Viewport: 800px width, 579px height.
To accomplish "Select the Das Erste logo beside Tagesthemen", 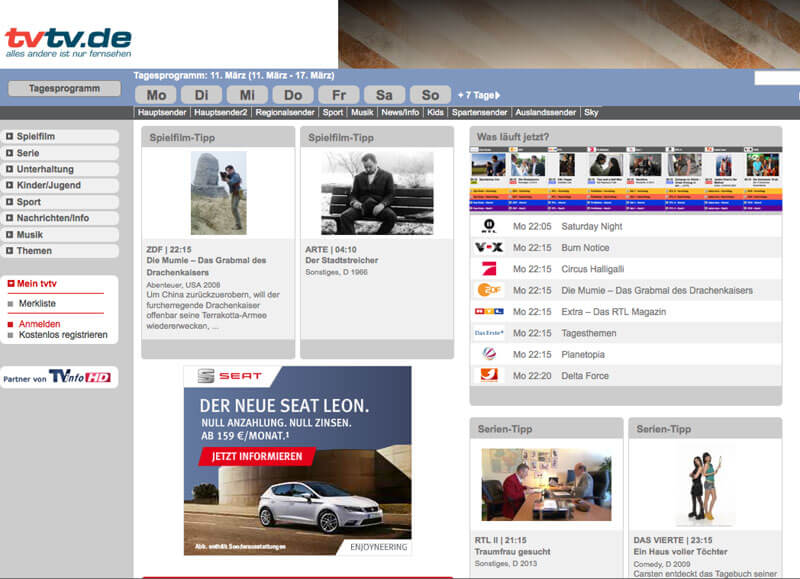I will pyautogui.click(x=489, y=333).
